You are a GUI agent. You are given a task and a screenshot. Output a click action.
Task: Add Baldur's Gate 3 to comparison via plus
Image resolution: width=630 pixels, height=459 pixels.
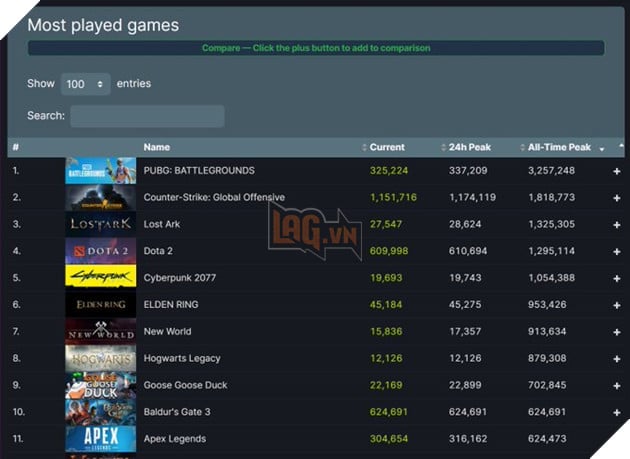[x=616, y=412]
